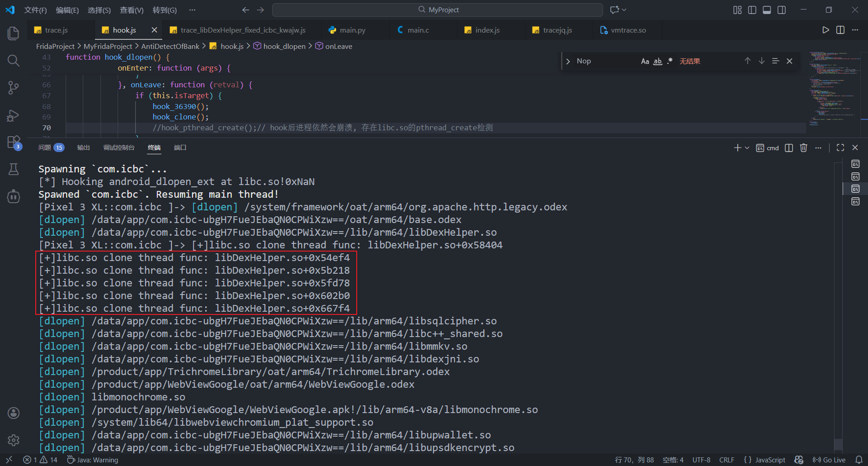Open the Explorer view in activity bar
Screen dimensions: 868x466
click(x=14, y=33)
